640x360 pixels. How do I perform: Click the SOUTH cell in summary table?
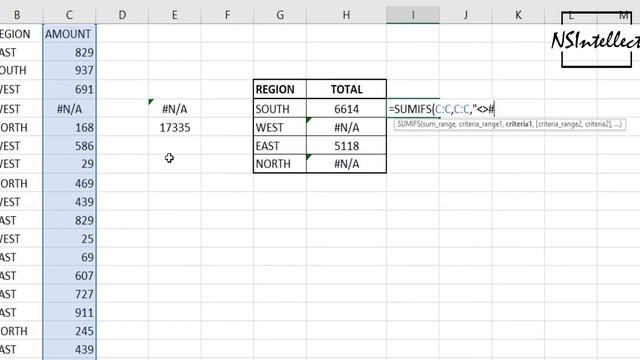(x=280, y=109)
